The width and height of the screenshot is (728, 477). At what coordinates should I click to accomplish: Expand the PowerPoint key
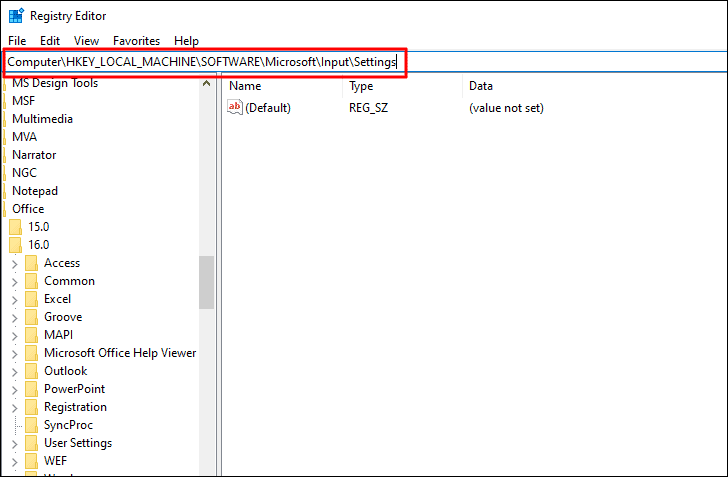point(14,390)
